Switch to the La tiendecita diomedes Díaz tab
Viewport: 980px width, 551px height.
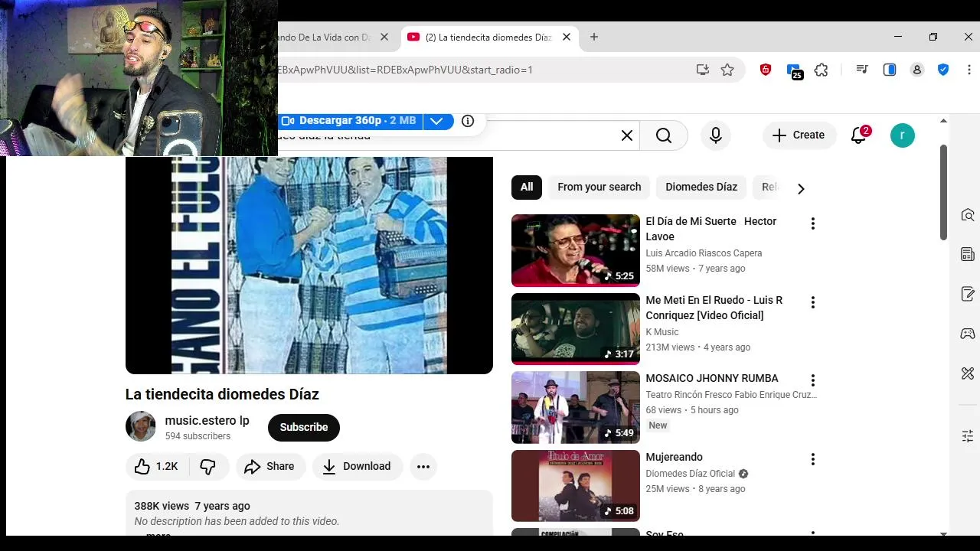tap(488, 37)
